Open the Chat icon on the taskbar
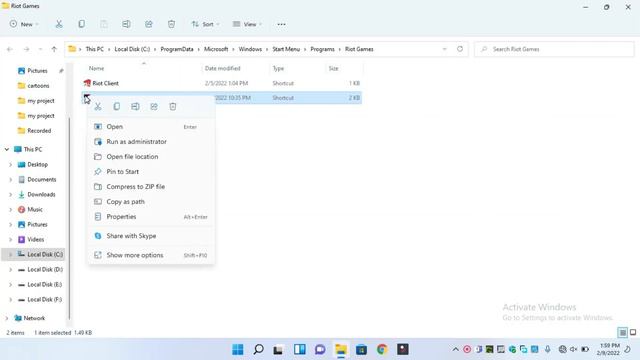Screen dimensions: 640x360 [320, 349]
